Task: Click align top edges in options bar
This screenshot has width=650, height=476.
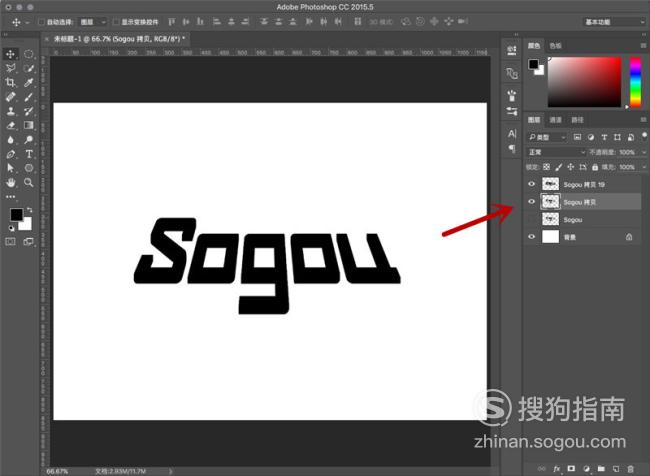Action: (172, 22)
